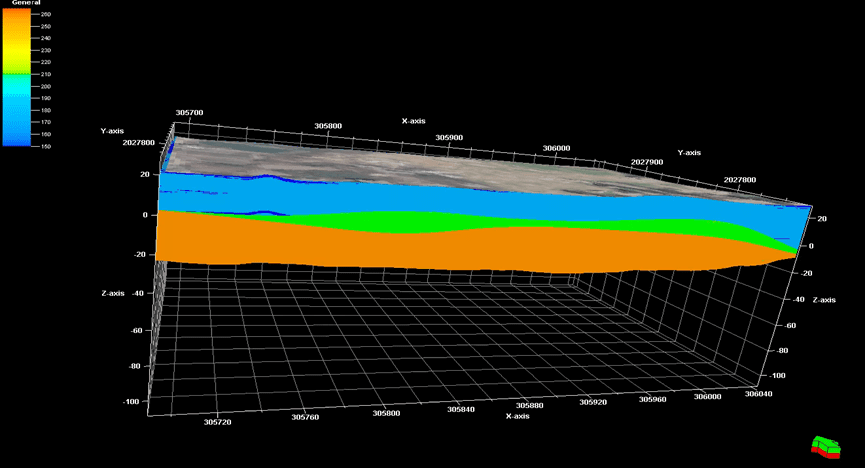Click legend value 260
Image resolution: width=865 pixels, height=468 pixels.
pos(46,14)
